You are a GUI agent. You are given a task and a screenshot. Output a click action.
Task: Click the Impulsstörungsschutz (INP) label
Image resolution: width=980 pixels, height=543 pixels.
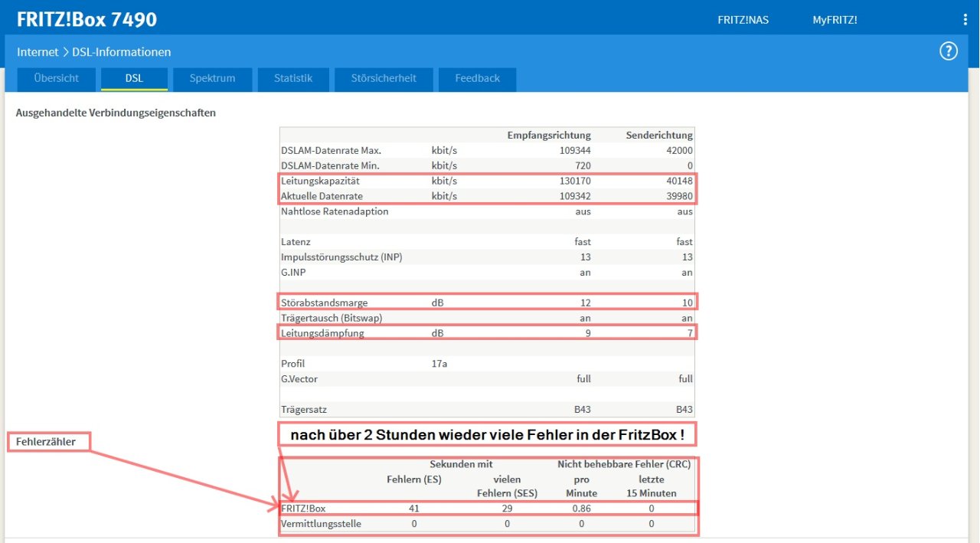[x=341, y=257]
